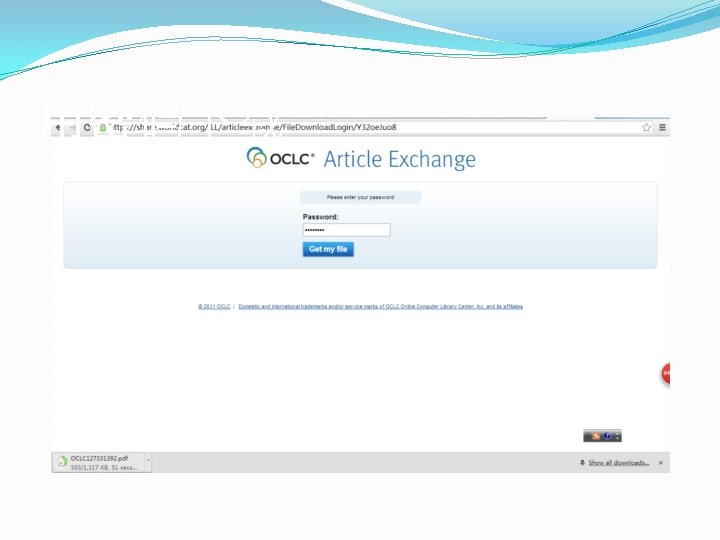This screenshot has height=540, width=720.
Task: Click the browser back arrow
Action: (57, 128)
